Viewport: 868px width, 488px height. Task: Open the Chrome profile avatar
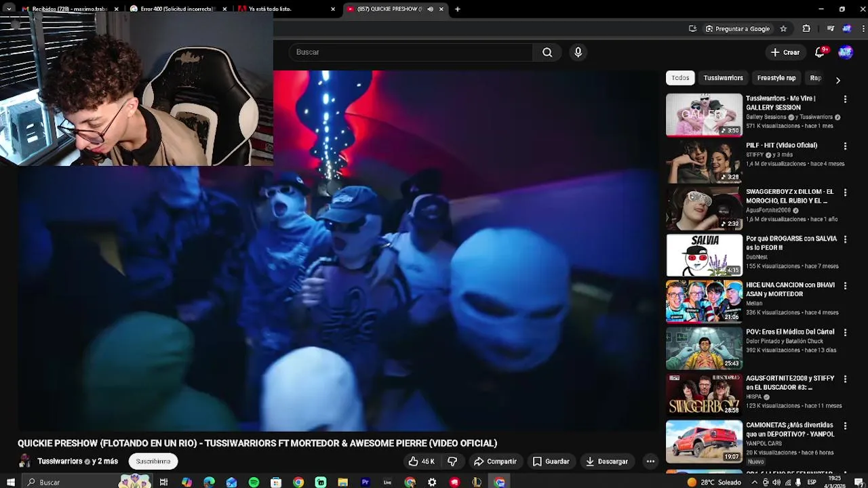click(846, 28)
